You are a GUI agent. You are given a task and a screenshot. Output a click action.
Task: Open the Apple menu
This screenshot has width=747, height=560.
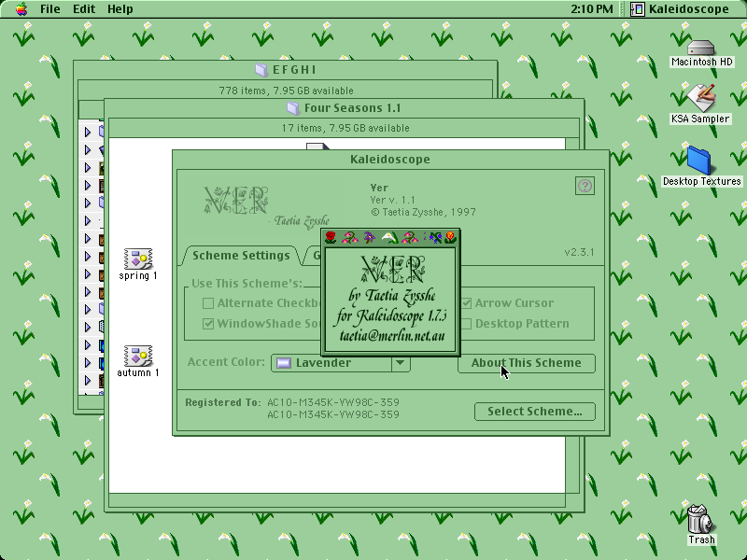[21, 8]
